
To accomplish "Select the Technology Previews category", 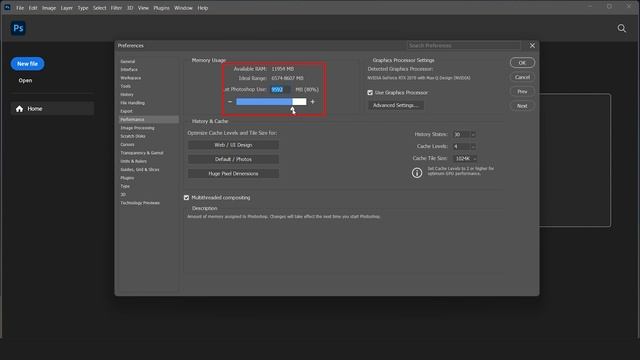I will (x=140, y=203).
